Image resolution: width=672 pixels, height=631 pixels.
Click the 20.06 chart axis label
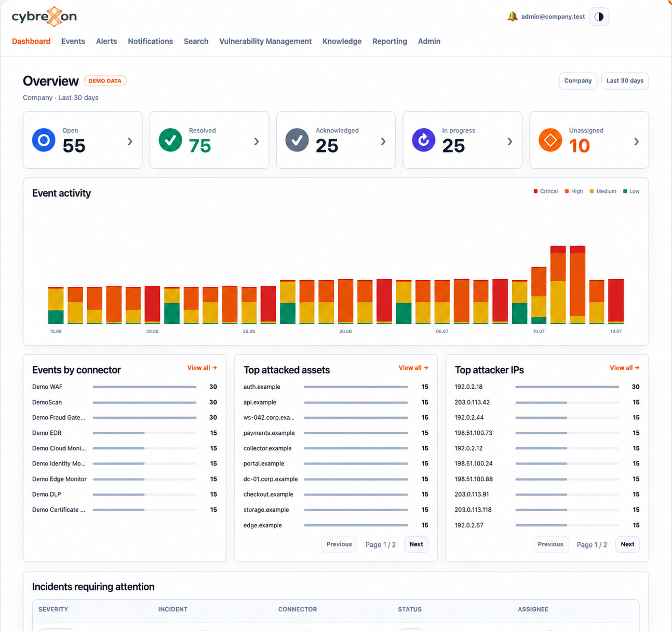pyautogui.click(x=152, y=331)
